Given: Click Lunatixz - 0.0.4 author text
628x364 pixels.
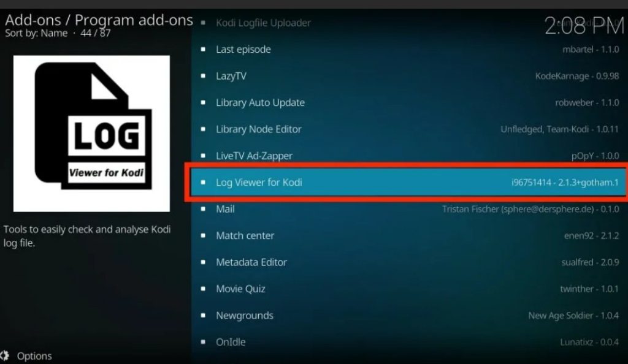Looking at the screenshot, I should [x=589, y=342].
